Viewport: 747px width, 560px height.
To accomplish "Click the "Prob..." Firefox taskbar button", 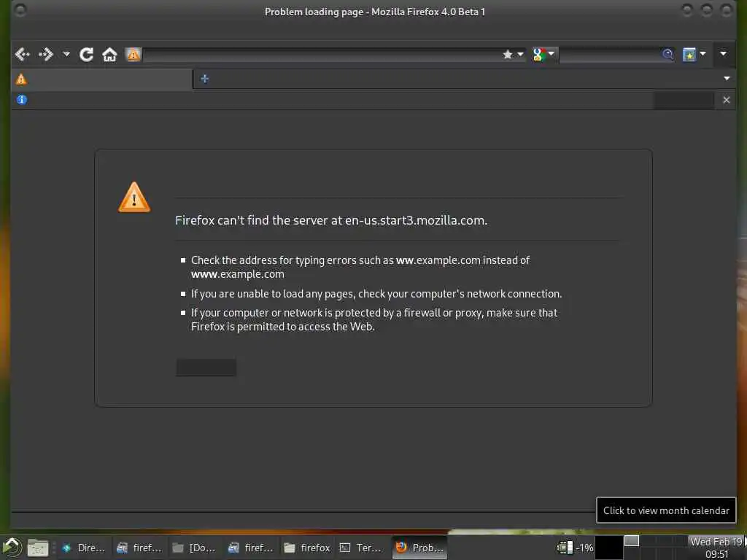I will click(419, 548).
